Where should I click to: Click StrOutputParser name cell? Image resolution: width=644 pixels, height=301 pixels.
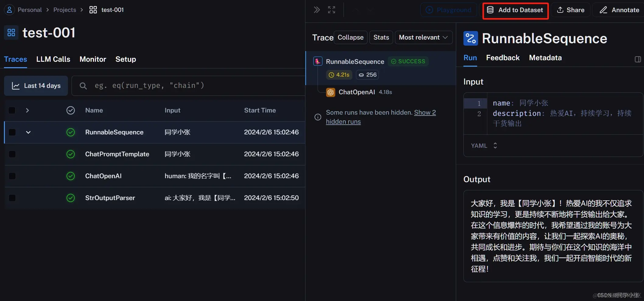[x=110, y=198]
